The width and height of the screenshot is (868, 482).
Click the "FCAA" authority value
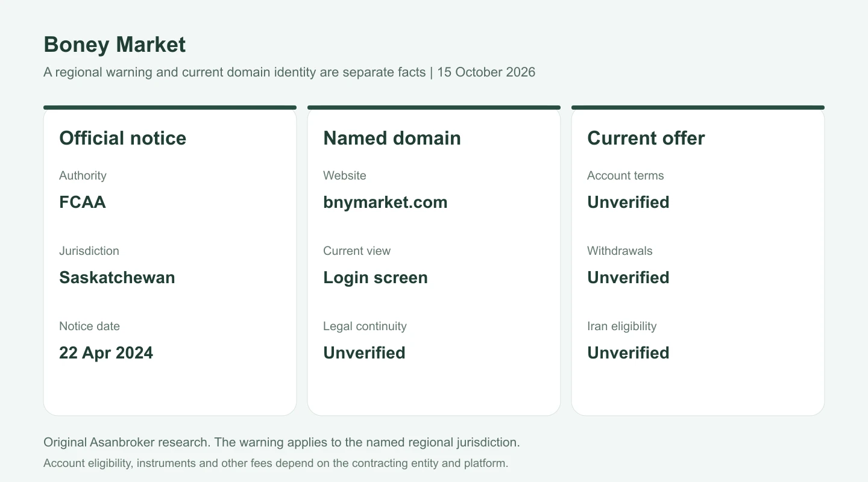[x=83, y=202]
